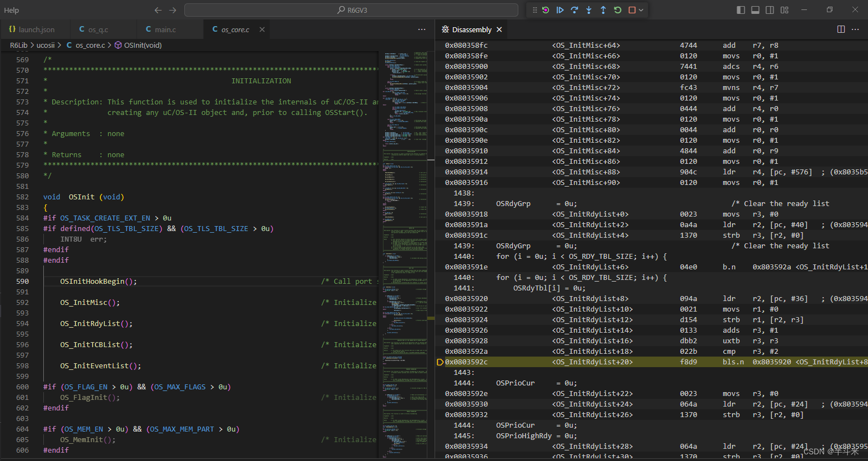This screenshot has width=868, height=461.
Task: Click the current instruction arrow at 0x0803592c
Action: point(440,362)
